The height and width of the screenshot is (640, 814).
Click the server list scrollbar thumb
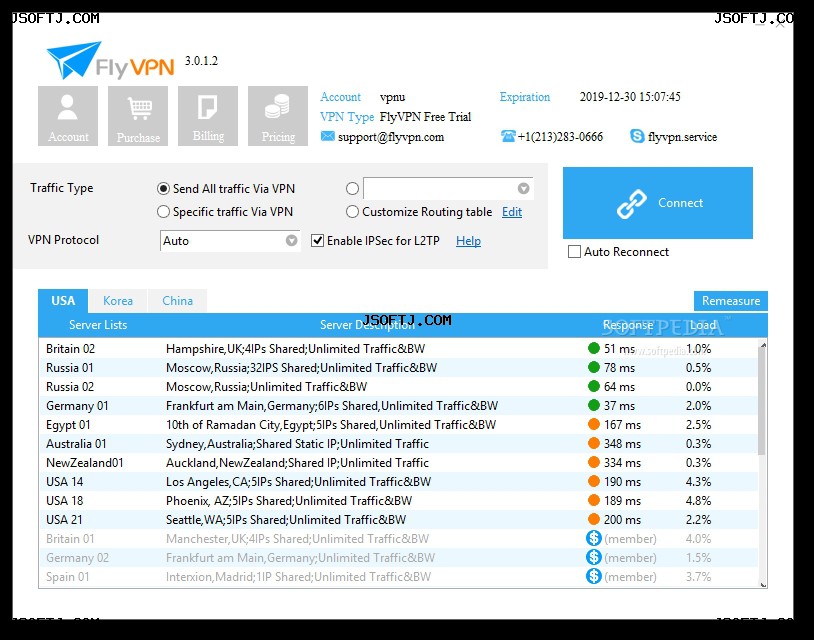click(x=762, y=401)
